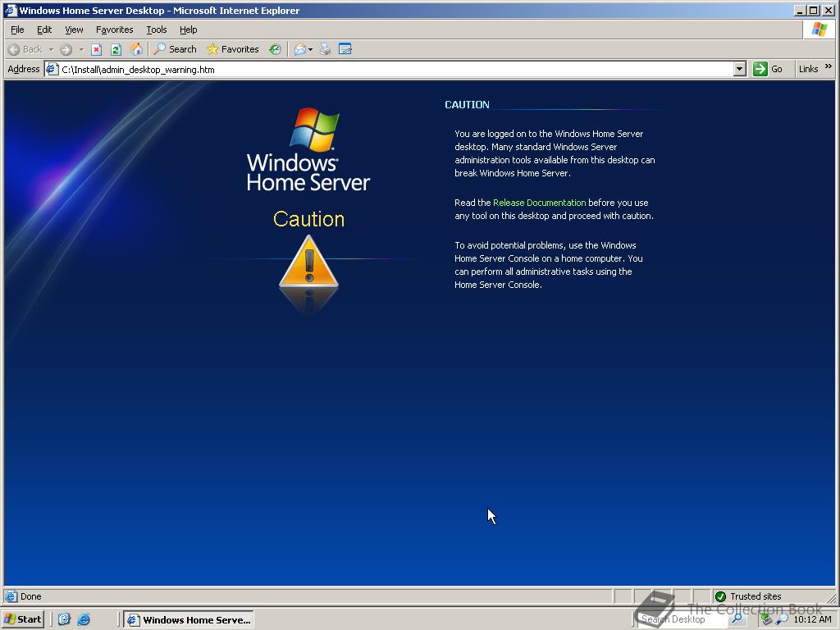Click the History toolbar icon
Image resolution: width=840 pixels, height=630 pixels.
(x=275, y=49)
